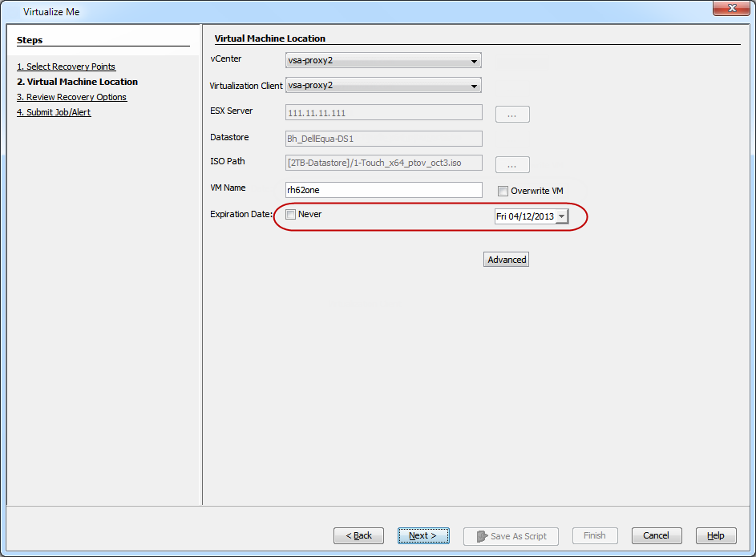Screen dimensions: 756x557
Task: Go to Select Recovery Points step
Action: (x=66, y=67)
